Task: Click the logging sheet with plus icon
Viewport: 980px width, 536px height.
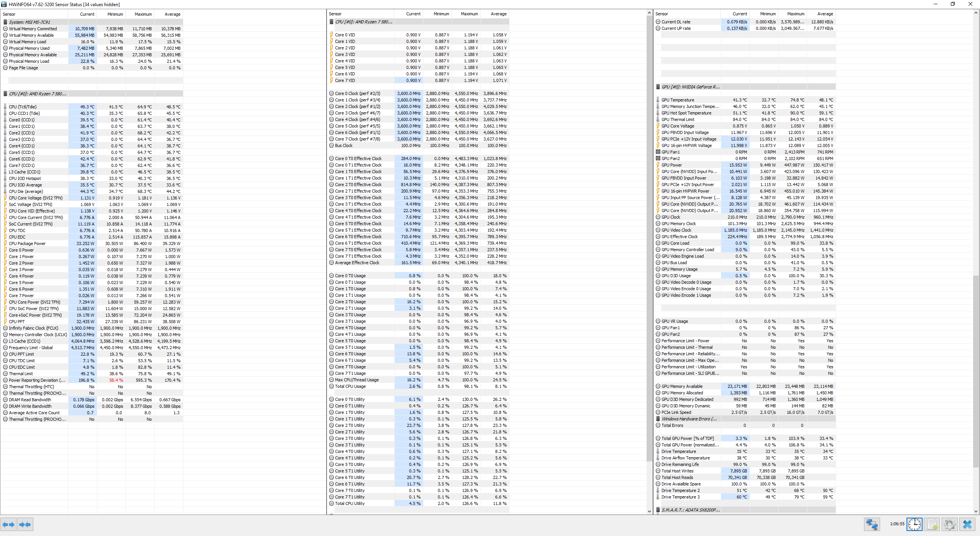Action: point(933,524)
